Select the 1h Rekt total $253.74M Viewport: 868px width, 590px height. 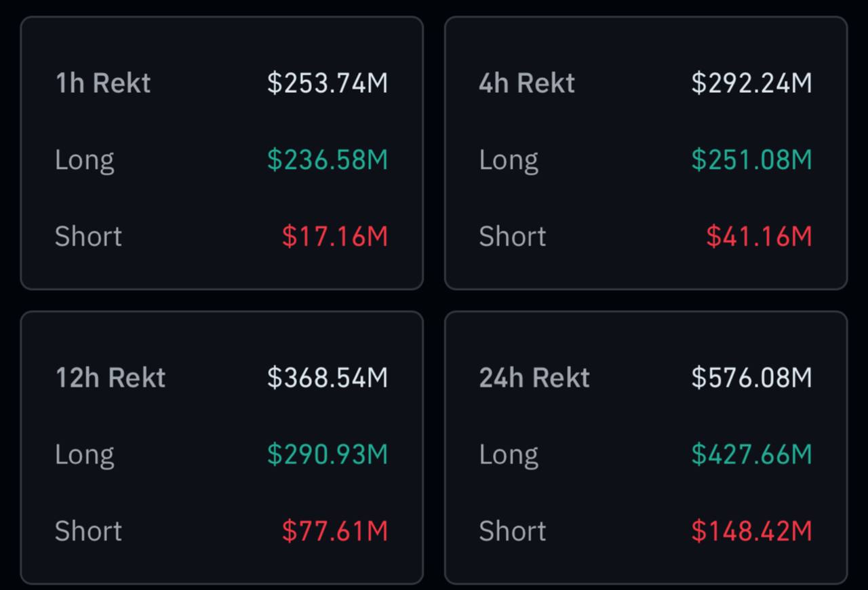pos(328,83)
